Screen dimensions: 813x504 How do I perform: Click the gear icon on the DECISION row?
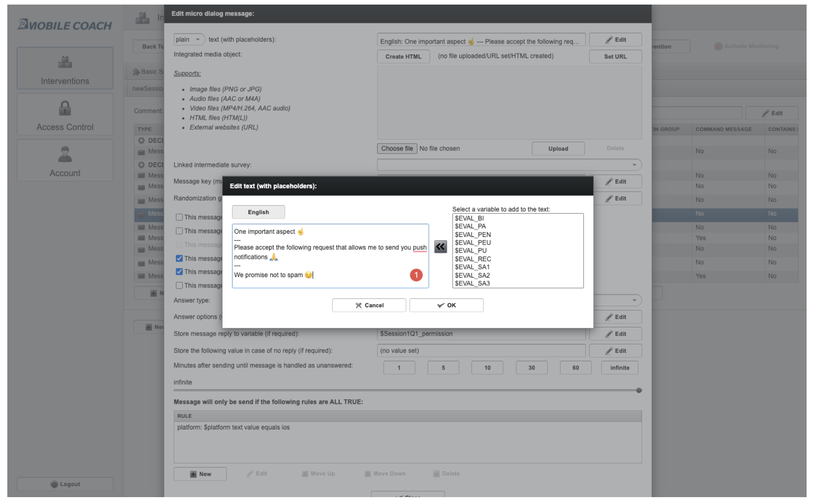pos(141,140)
